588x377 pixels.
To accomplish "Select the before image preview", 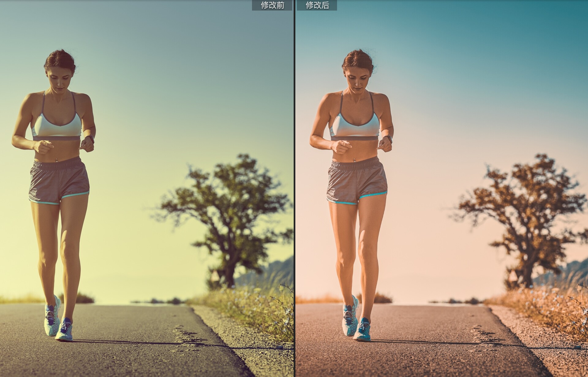I will coord(147,188).
